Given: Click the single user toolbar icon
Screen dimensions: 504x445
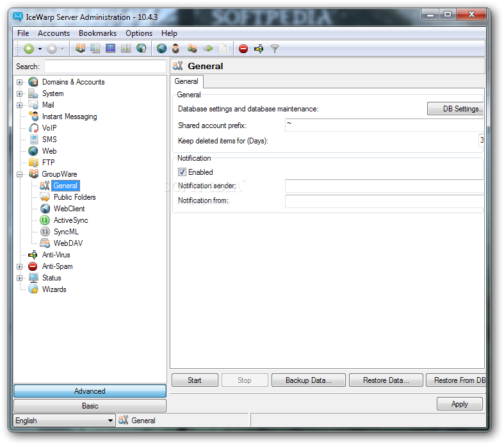Looking at the screenshot, I should pos(175,49).
